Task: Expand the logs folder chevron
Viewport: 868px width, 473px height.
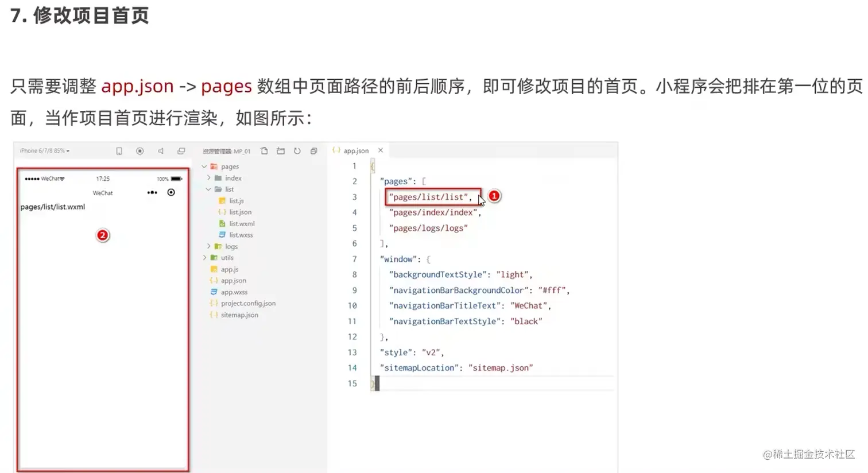Action: [x=209, y=246]
